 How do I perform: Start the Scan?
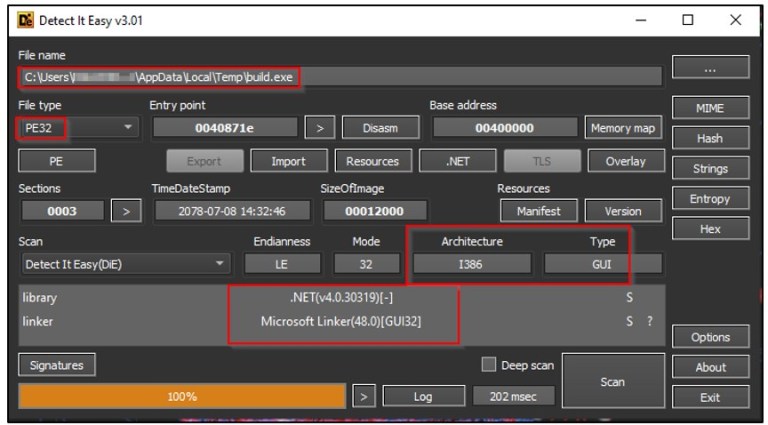(613, 381)
